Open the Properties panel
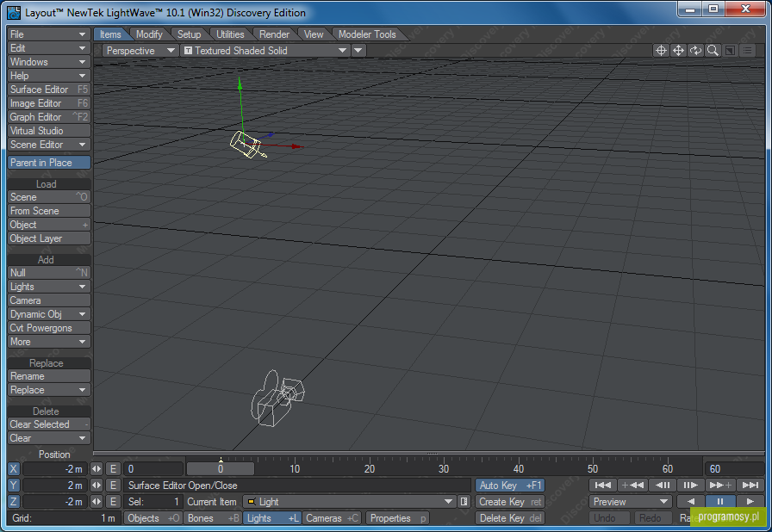The image size is (772, 532). [x=398, y=517]
